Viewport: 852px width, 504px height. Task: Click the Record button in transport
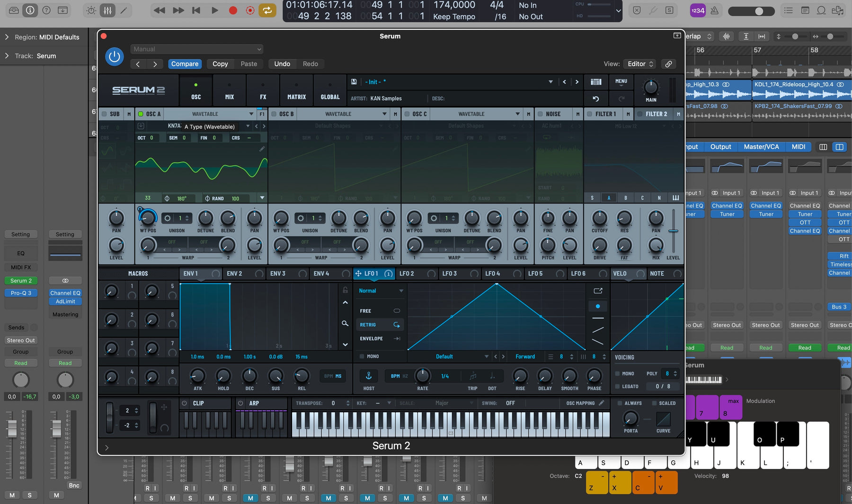pyautogui.click(x=233, y=10)
